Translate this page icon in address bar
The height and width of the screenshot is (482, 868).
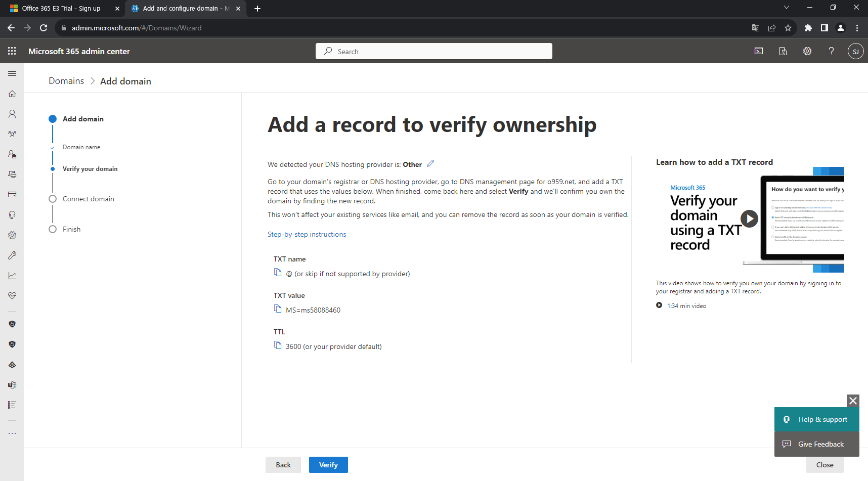[756, 28]
